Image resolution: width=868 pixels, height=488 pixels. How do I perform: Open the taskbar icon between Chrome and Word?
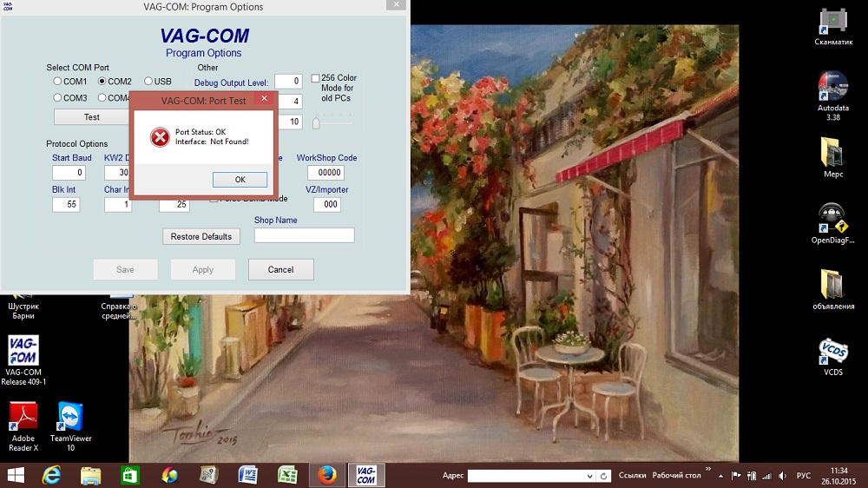pyautogui.click(x=208, y=475)
